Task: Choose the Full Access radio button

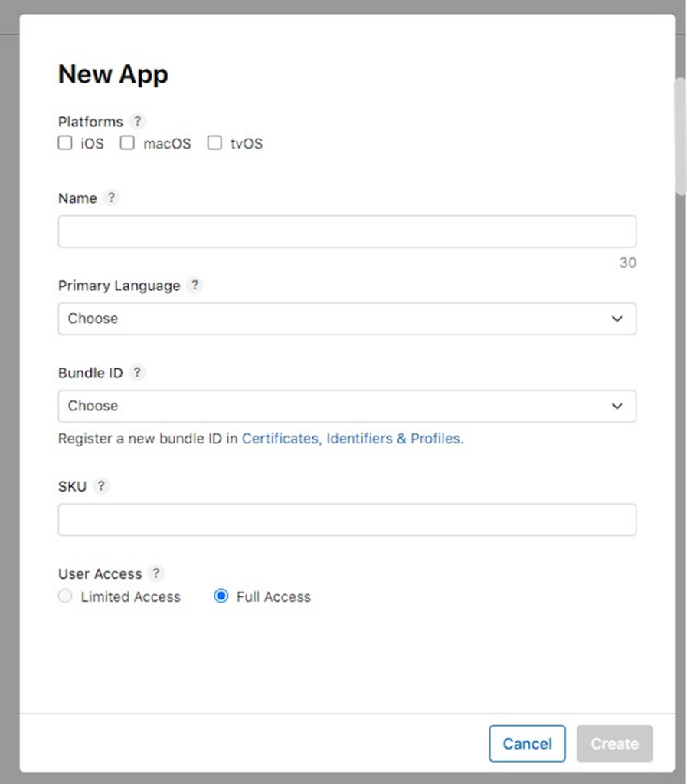Action: pyautogui.click(x=221, y=596)
